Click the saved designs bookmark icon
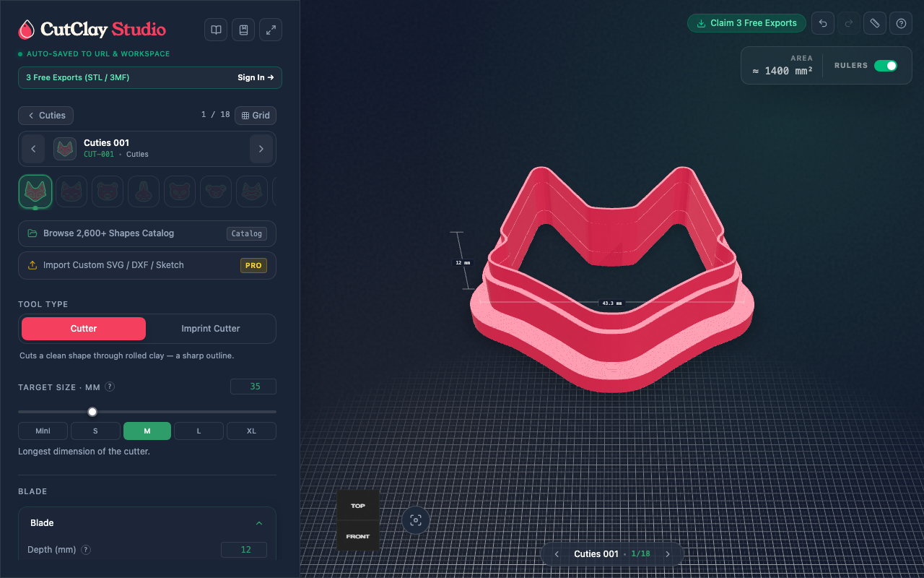 243,30
